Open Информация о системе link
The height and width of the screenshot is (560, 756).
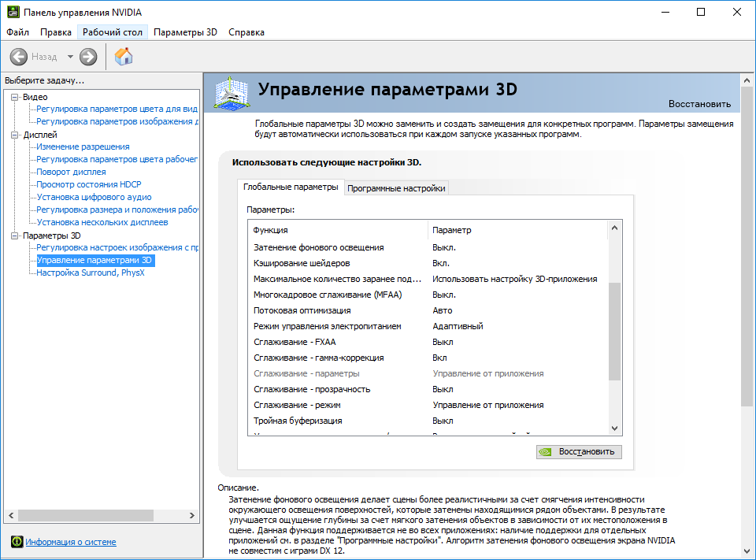pos(71,542)
